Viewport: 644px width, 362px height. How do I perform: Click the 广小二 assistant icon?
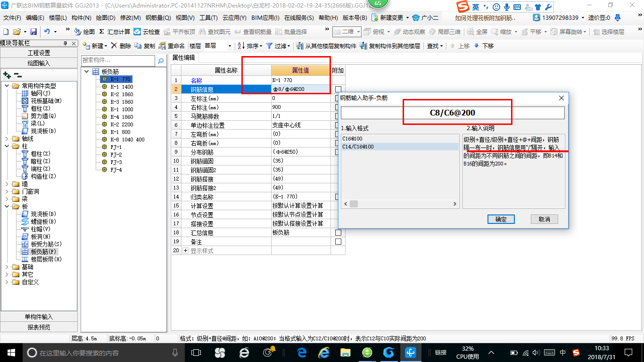tap(425, 17)
